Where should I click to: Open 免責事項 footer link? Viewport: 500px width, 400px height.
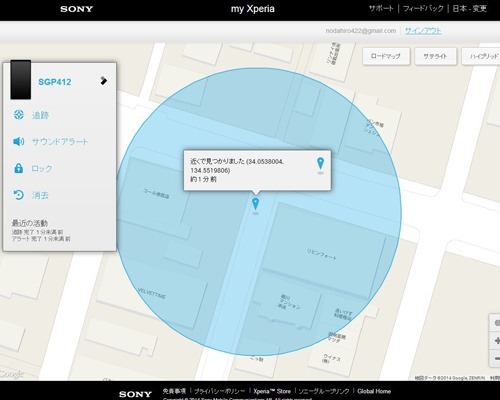click(174, 391)
